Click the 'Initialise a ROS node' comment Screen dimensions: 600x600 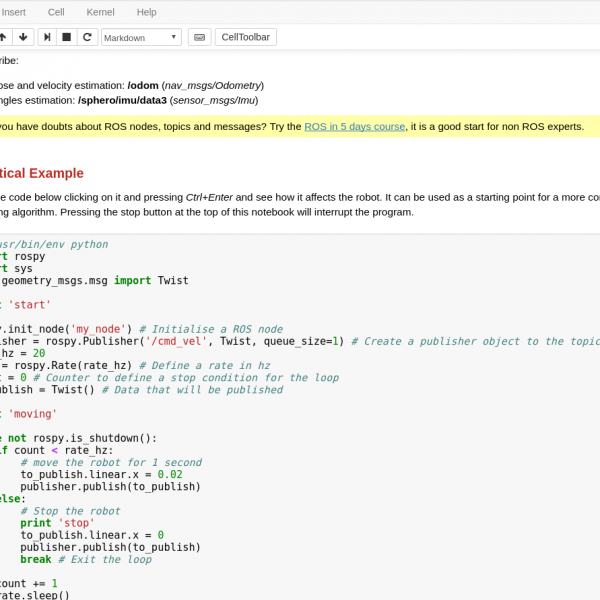pyautogui.click(x=211, y=329)
